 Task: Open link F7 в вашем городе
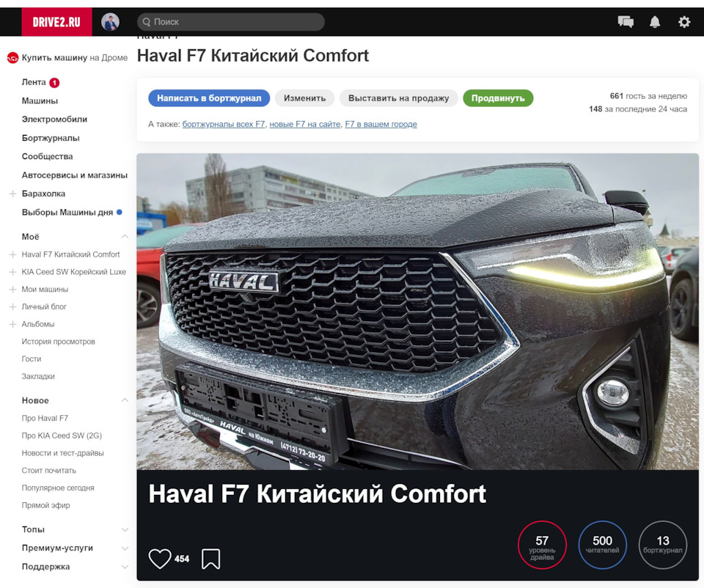(381, 125)
